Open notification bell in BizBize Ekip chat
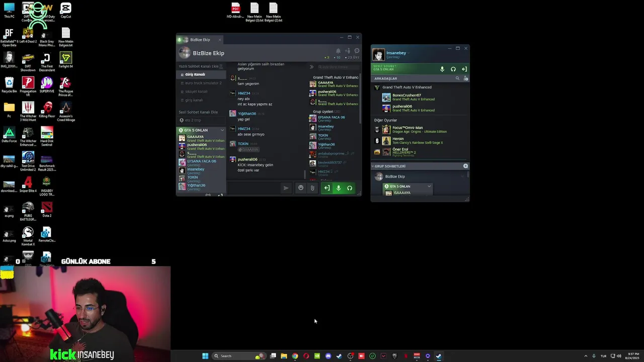 (338, 51)
